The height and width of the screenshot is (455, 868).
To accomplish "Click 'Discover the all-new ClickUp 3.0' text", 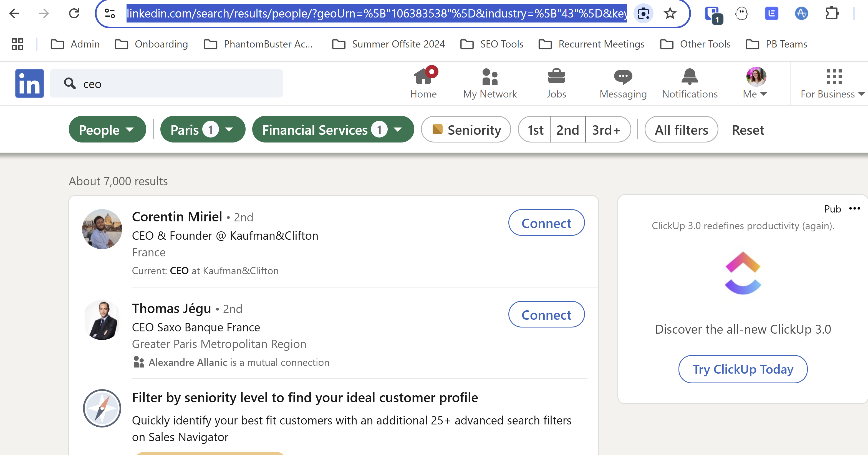I will click(743, 329).
